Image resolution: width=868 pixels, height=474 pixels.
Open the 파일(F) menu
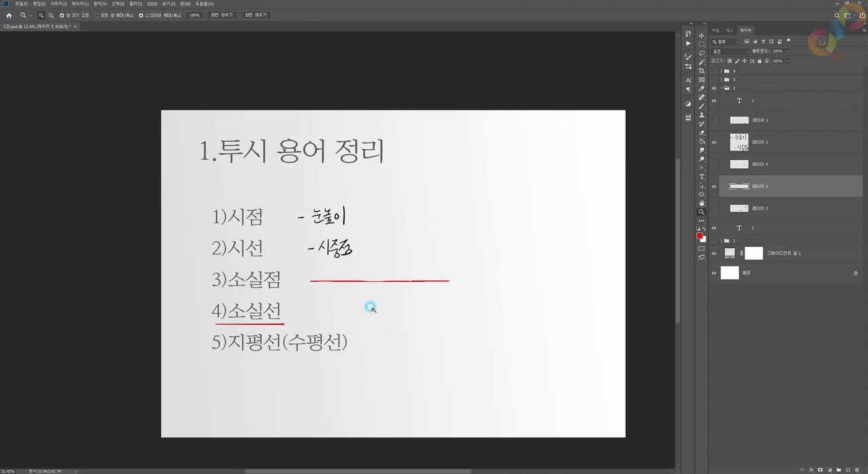pos(21,3)
